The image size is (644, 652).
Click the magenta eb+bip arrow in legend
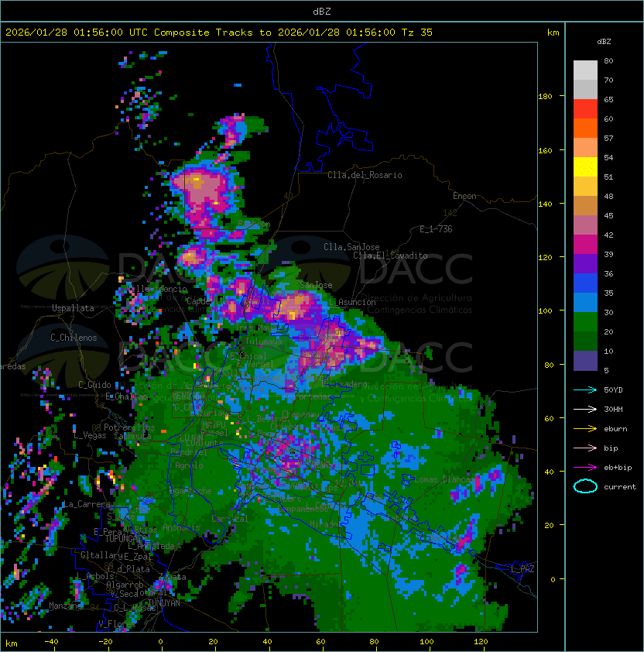(585, 468)
